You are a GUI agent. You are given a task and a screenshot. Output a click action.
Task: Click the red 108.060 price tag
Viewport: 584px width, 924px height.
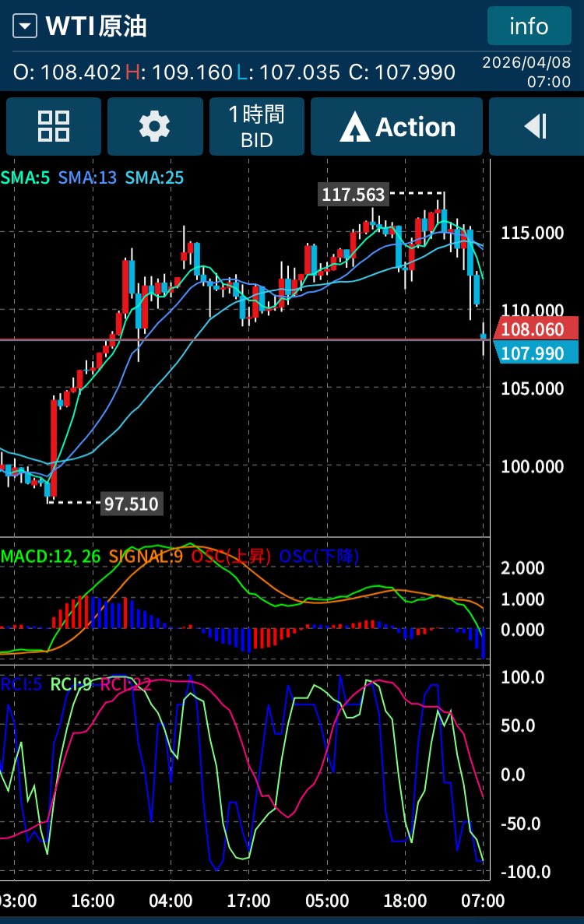(x=536, y=328)
